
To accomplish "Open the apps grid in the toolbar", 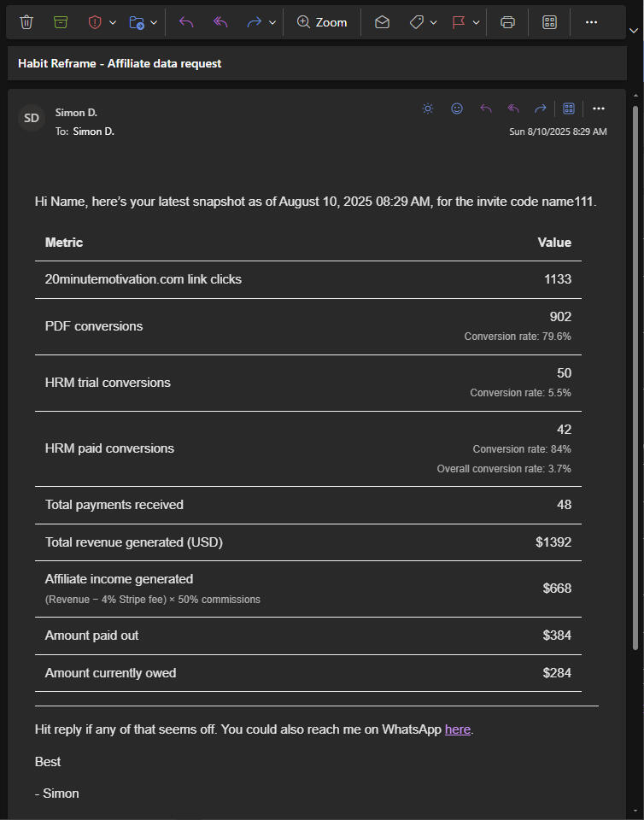I will (548, 22).
